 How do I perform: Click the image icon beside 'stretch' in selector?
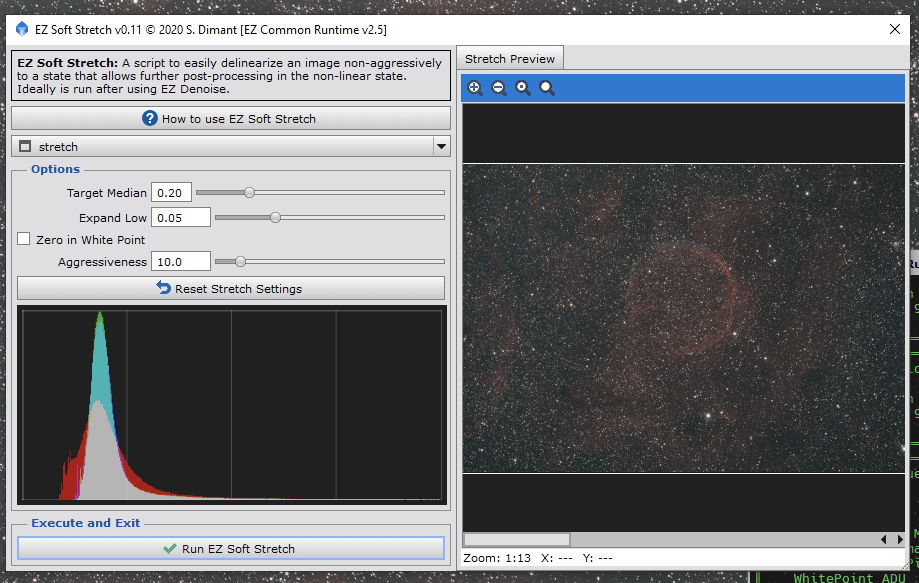[x=25, y=146]
